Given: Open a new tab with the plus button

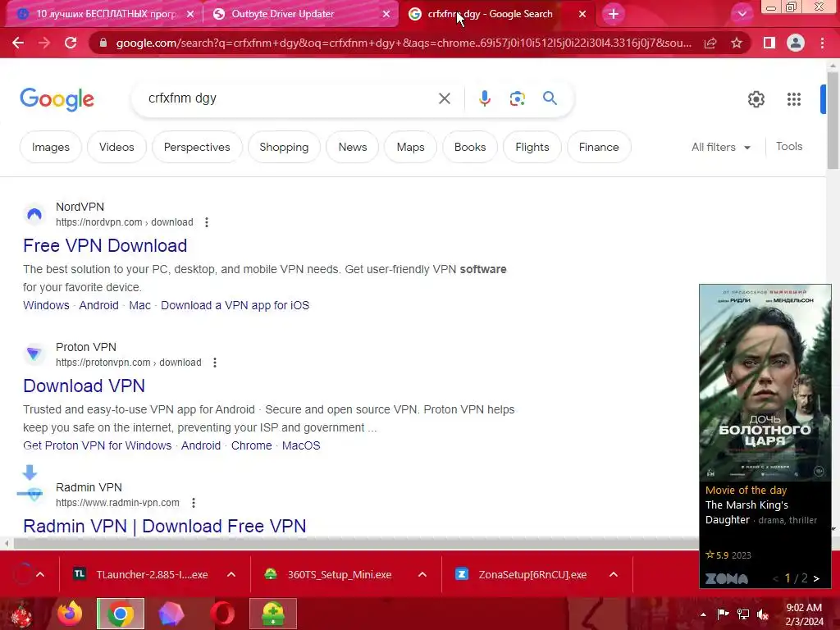Looking at the screenshot, I should [x=614, y=14].
